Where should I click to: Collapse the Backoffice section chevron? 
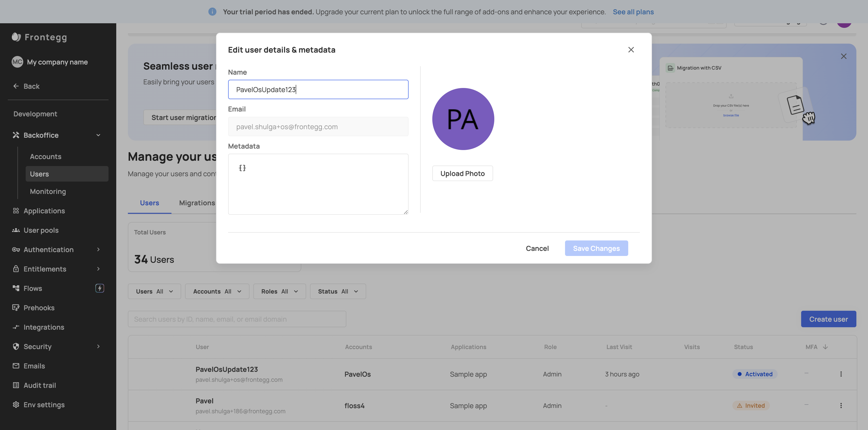tap(98, 135)
